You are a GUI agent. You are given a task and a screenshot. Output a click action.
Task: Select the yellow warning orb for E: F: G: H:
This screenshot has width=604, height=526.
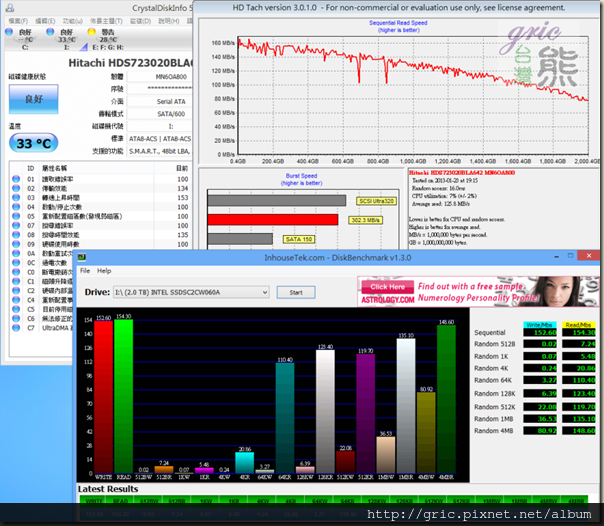click(x=92, y=32)
